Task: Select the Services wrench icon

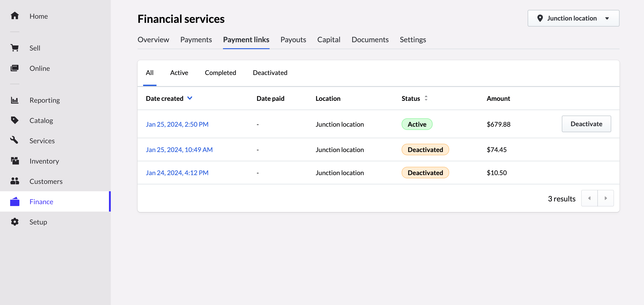Action: point(15,141)
